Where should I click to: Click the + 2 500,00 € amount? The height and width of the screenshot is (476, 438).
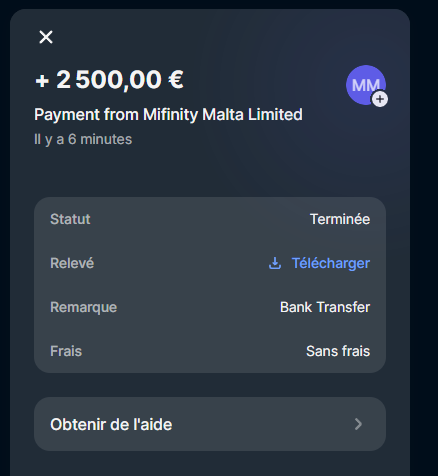point(109,80)
